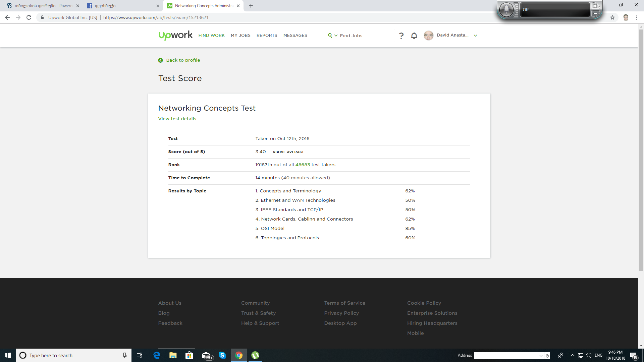Bookmark this page with the star icon
644x362 pixels.
click(612, 17)
